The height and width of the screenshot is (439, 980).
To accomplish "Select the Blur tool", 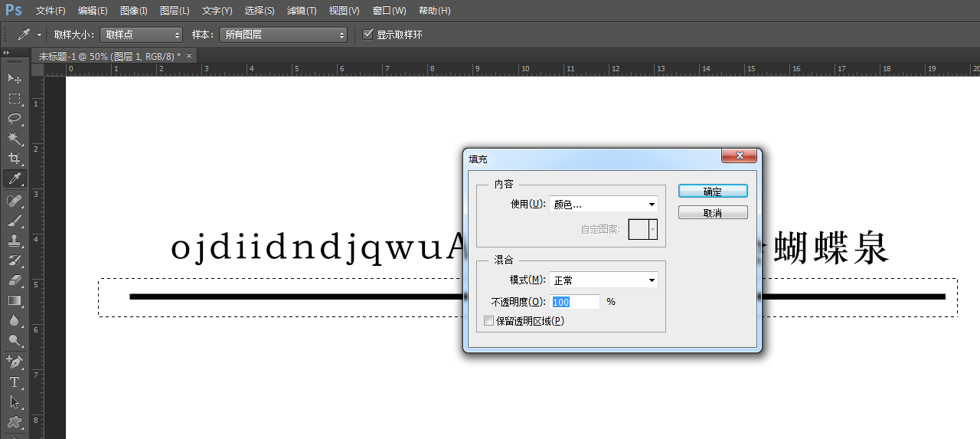I will (15, 320).
